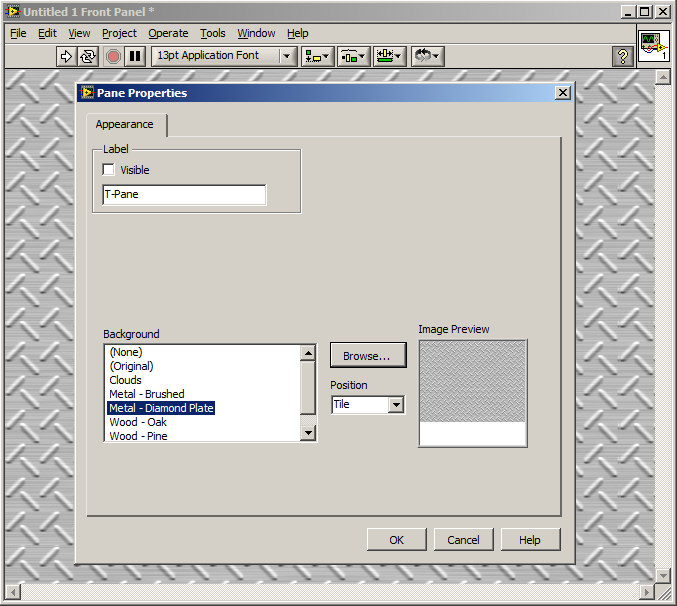Open the View menu
Image resolution: width=677 pixels, height=606 pixels.
(79, 33)
